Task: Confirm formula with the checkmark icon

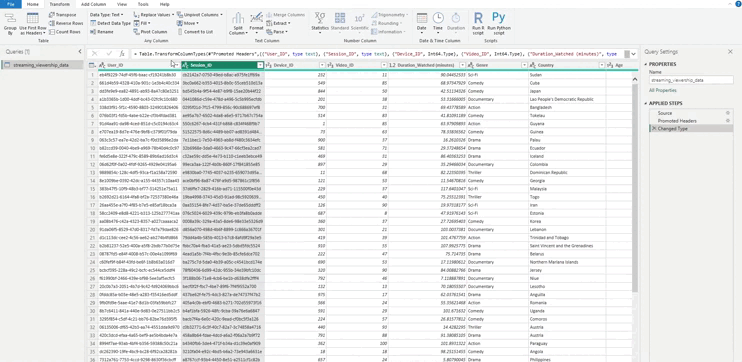Action: (109, 54)
